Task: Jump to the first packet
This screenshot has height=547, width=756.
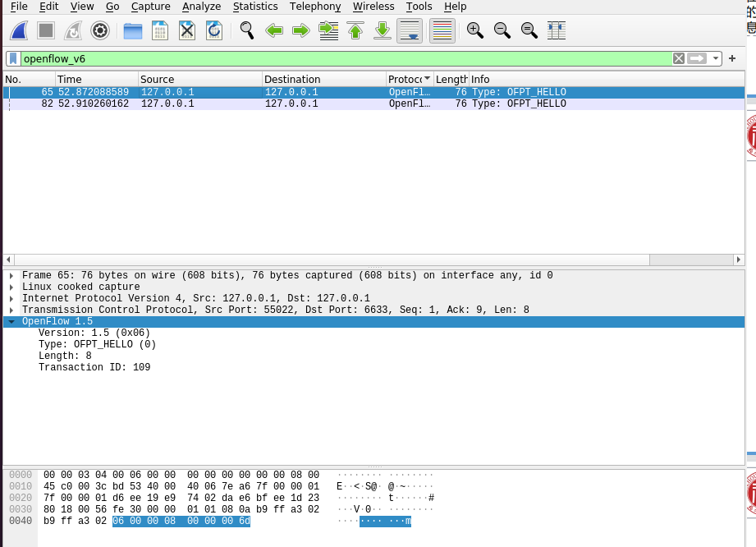Action: click(355, 31)
